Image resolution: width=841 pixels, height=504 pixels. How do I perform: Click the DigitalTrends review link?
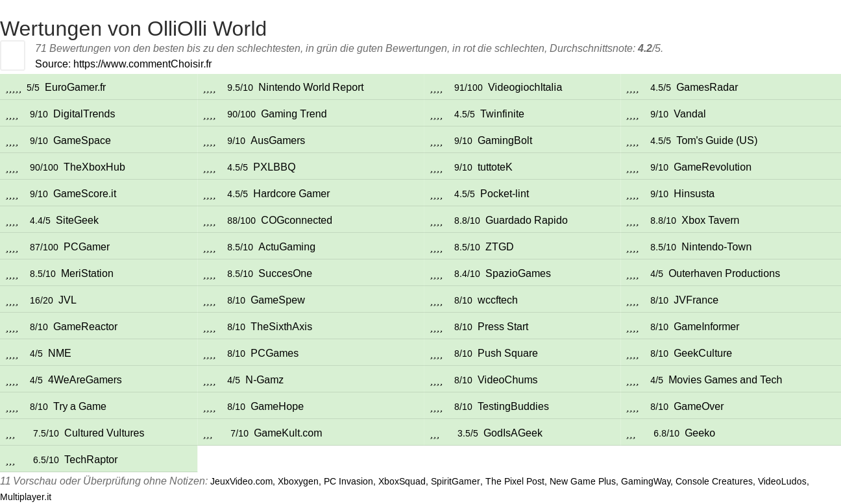click(84, 114)
